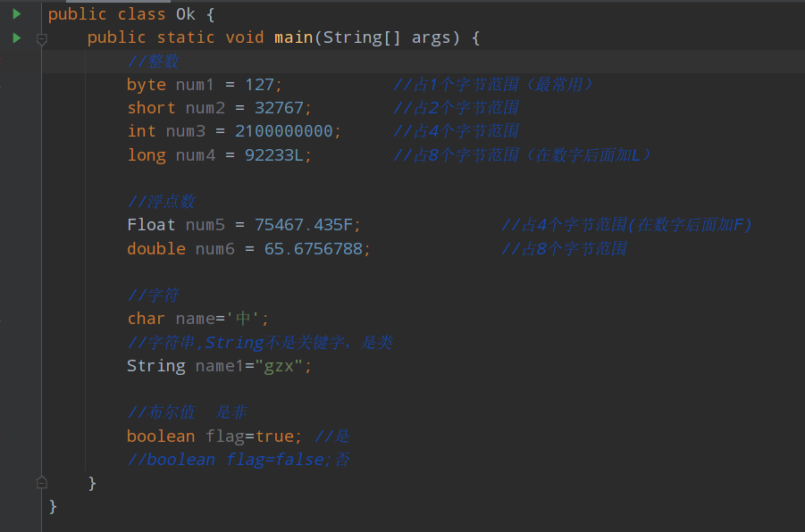805x532 pixels.
Task: Click the boolean keyword in the flag declaration
Action: pyautogui.click(x=161, y=436)
